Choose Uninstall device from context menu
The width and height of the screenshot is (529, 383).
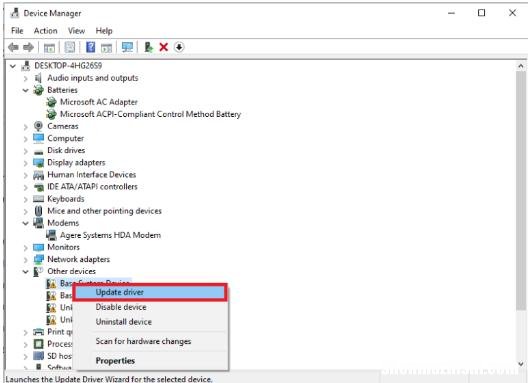pyautogui.click(x=150, y=322)
